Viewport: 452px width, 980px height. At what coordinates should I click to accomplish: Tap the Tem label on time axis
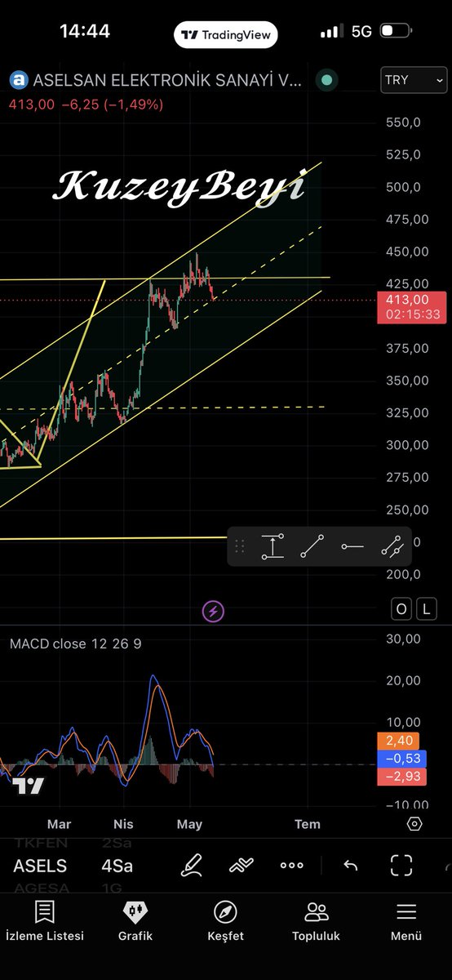308,824
